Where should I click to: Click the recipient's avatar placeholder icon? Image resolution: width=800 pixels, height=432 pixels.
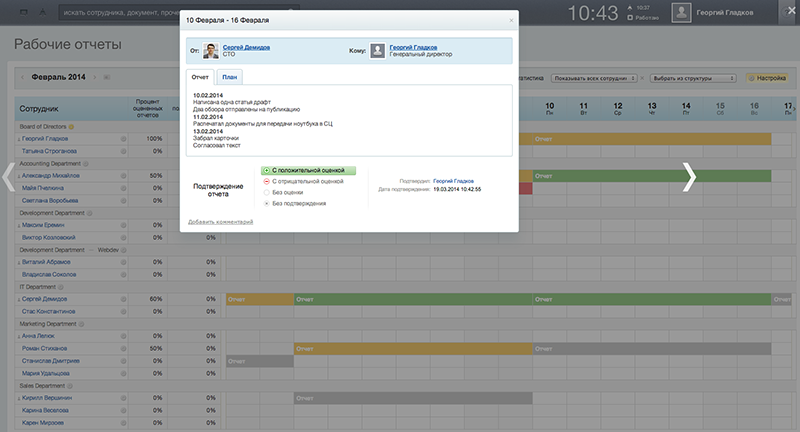pyautogui.click(x=378, y=51)
